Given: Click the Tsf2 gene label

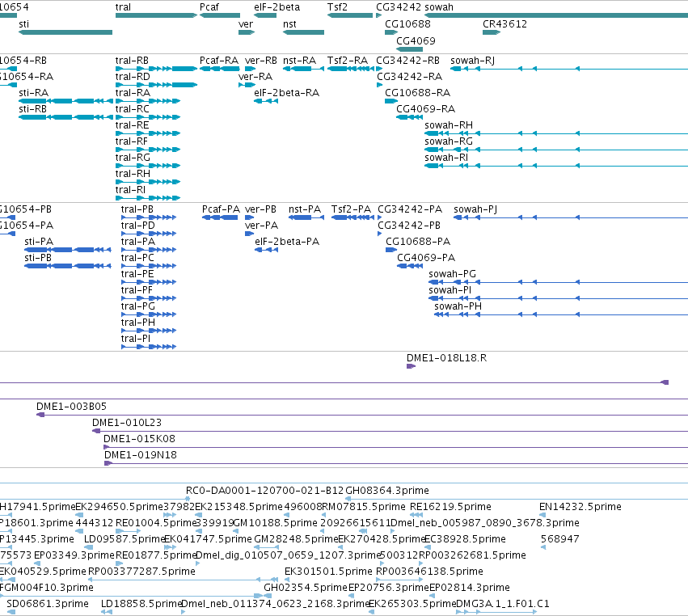Looking at the screenshot, I should click(x=337, y=7).
